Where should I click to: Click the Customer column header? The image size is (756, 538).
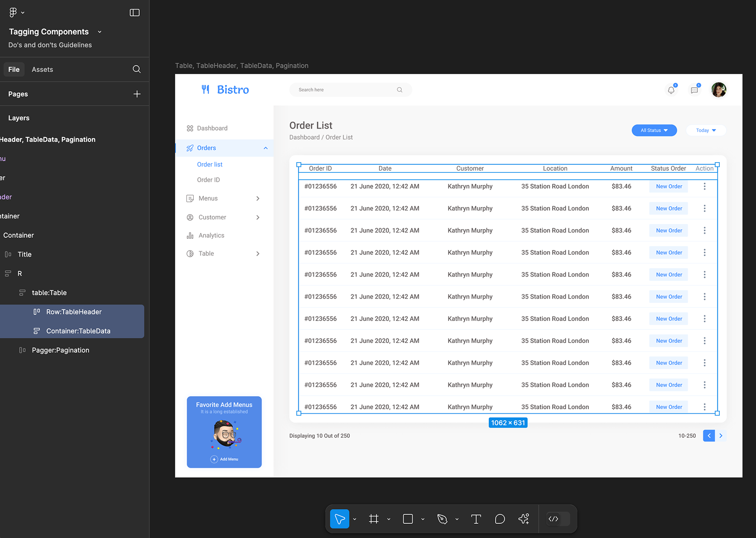(x=470, y=168)
